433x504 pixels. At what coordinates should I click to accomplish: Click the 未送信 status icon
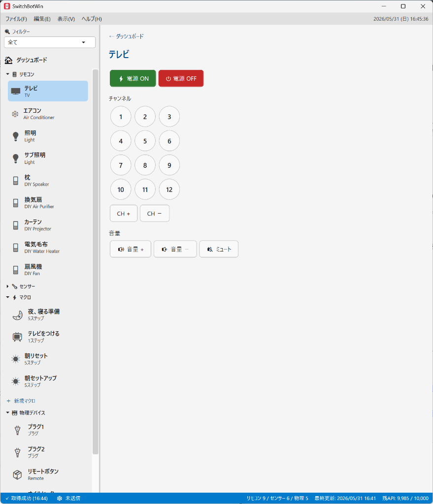(x=60, y=499)
